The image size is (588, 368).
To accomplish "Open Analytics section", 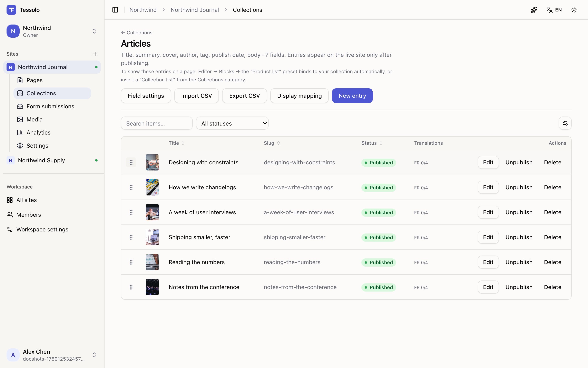I will point(52,133).
